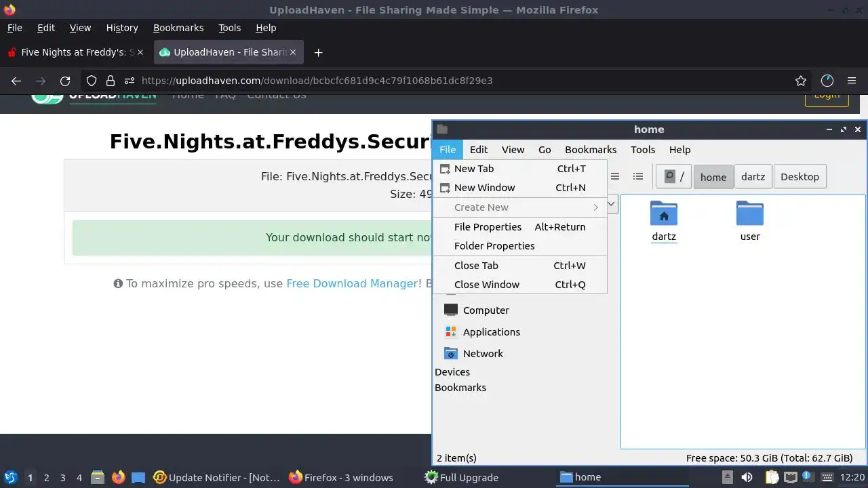Open the file manager Help menu
The height and width of the screenshot is (488, 868).
[x=679, y=150]
